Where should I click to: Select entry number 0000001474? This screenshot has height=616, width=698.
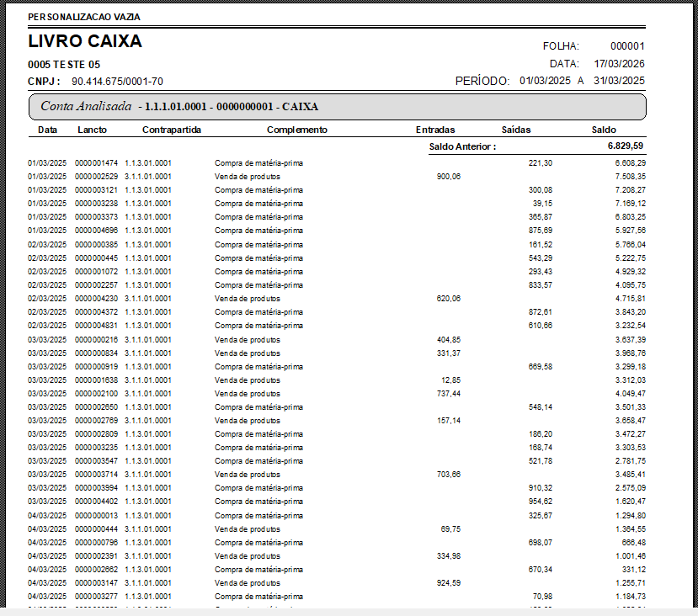[96, 163]
